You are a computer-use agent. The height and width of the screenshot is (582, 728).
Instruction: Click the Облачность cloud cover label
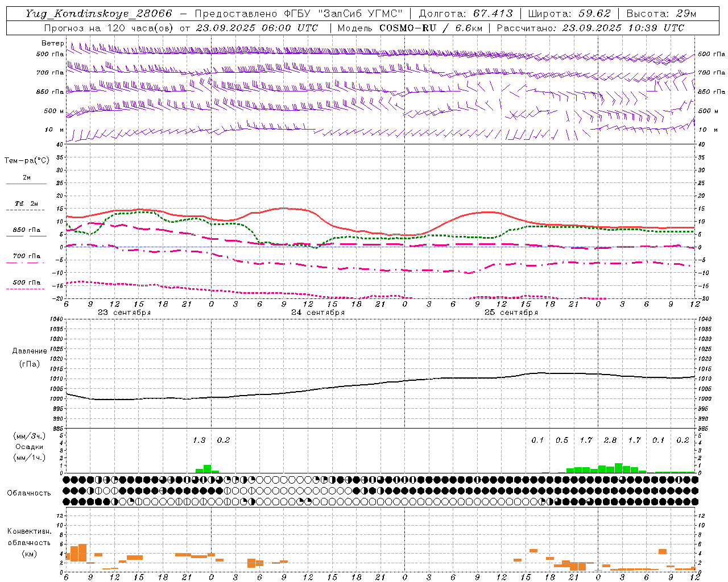29,493
